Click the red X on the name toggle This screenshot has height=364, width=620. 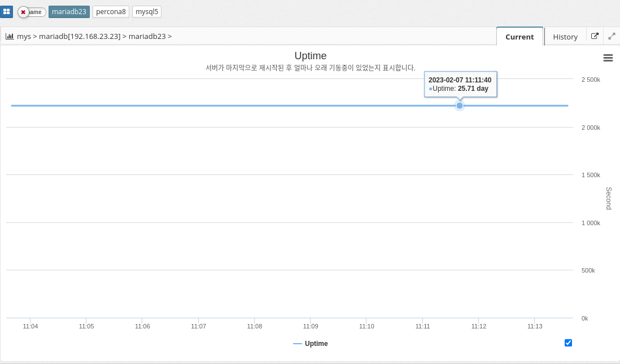coord(23,12)
